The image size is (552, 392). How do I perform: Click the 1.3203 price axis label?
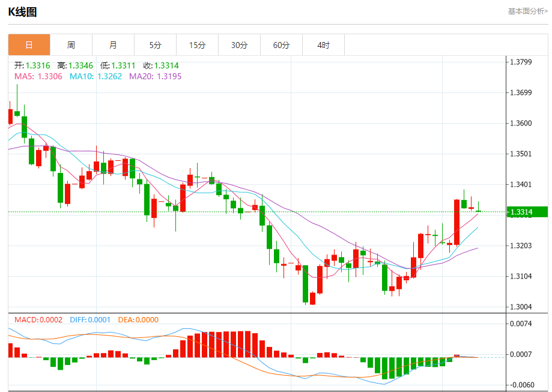point(521,246)
